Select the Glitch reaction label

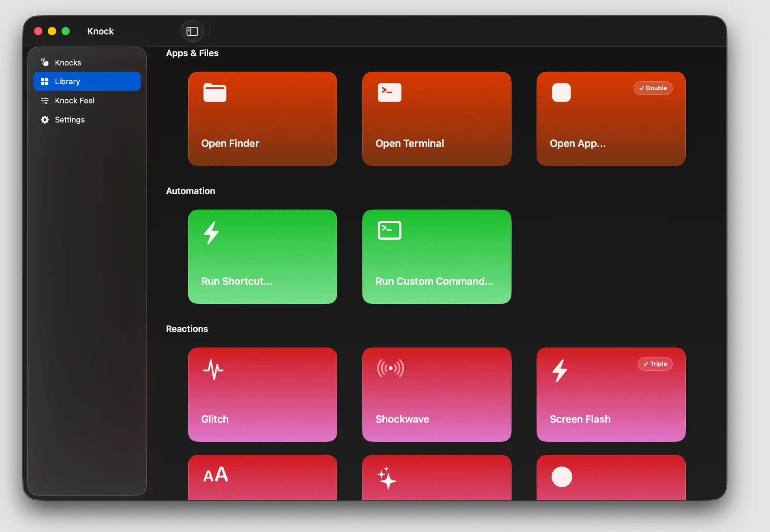(215, 419)
